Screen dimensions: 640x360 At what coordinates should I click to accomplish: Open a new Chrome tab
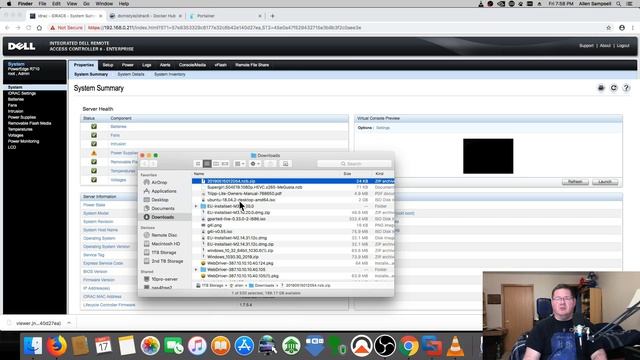(273, 16)
